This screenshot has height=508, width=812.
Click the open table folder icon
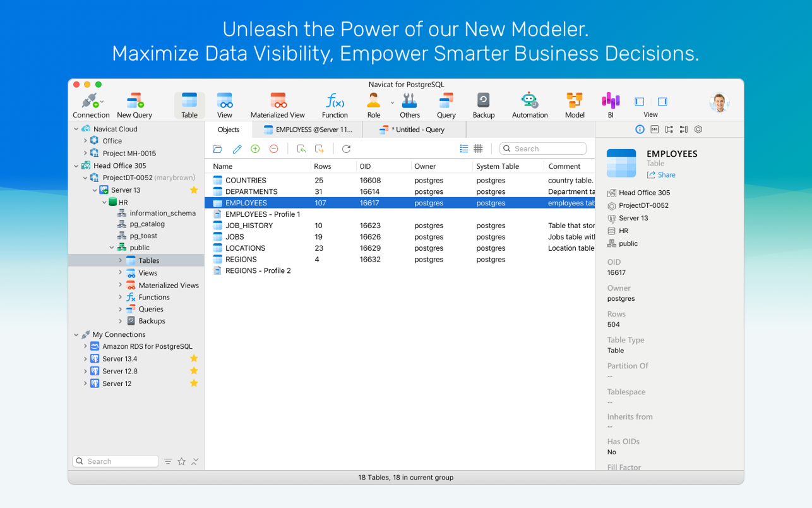pyautogui.click(x=218, y=149)
